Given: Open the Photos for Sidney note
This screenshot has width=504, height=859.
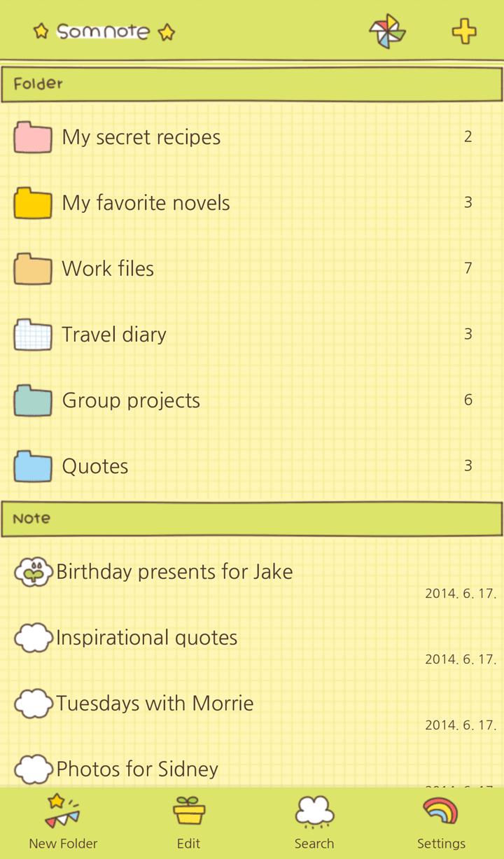Looking at the screenshot, I should click(137, 769).
